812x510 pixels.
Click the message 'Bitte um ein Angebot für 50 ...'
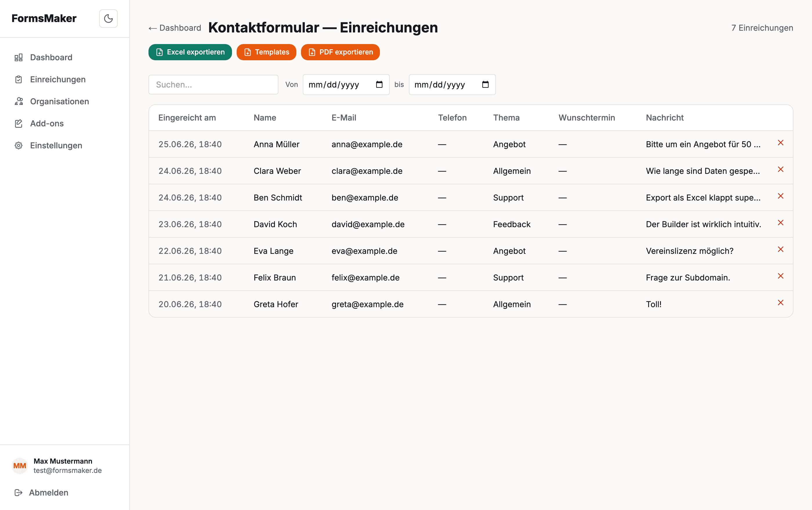703,144
